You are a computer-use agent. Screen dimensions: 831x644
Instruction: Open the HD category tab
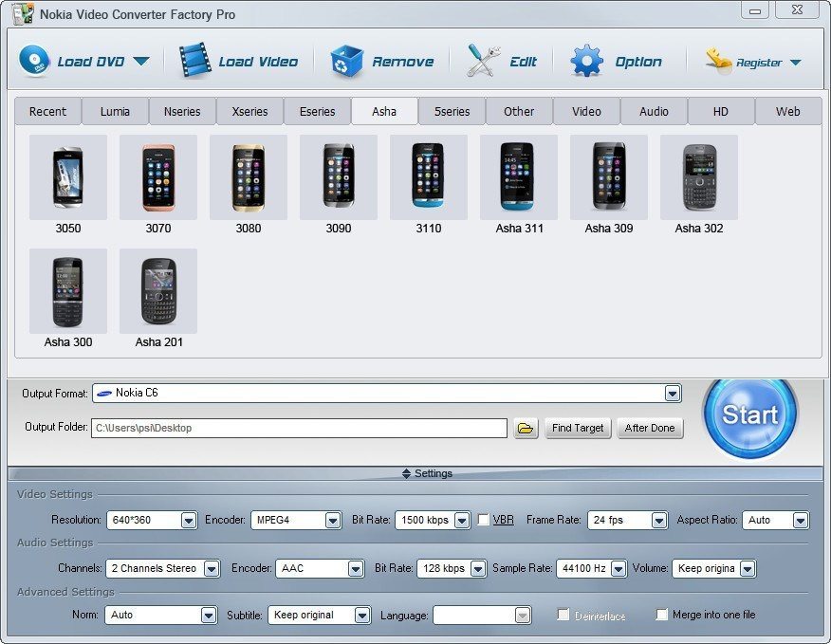(x=720, y=111)
